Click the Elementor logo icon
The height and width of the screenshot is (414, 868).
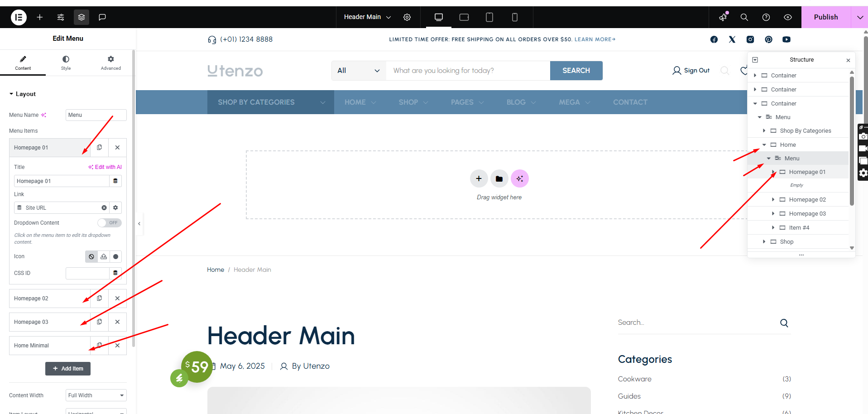click(19, 17)
